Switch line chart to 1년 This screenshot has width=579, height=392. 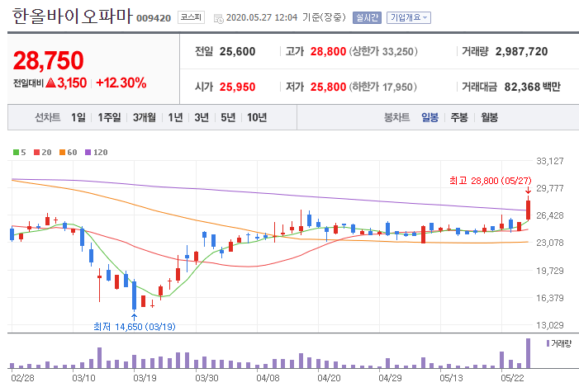point(175,117)
